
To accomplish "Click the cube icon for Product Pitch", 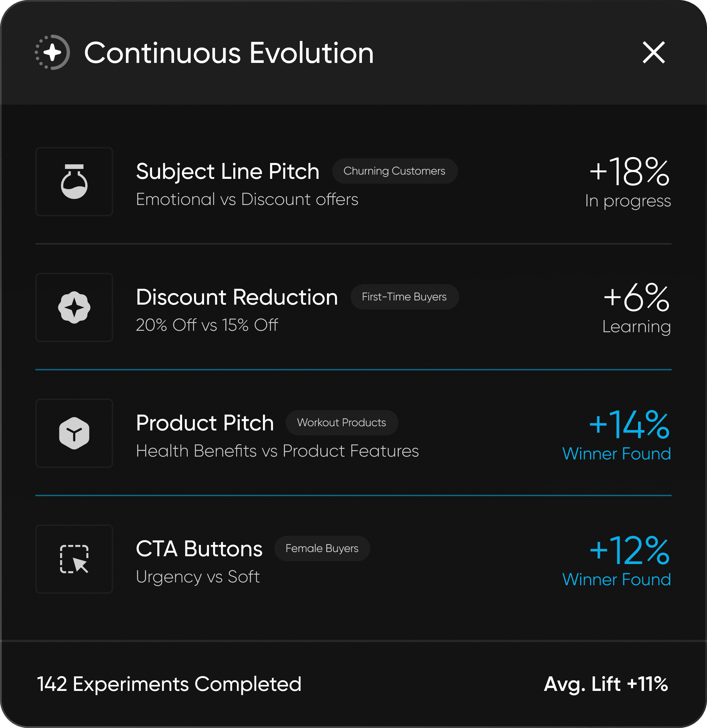I will 74,433.
